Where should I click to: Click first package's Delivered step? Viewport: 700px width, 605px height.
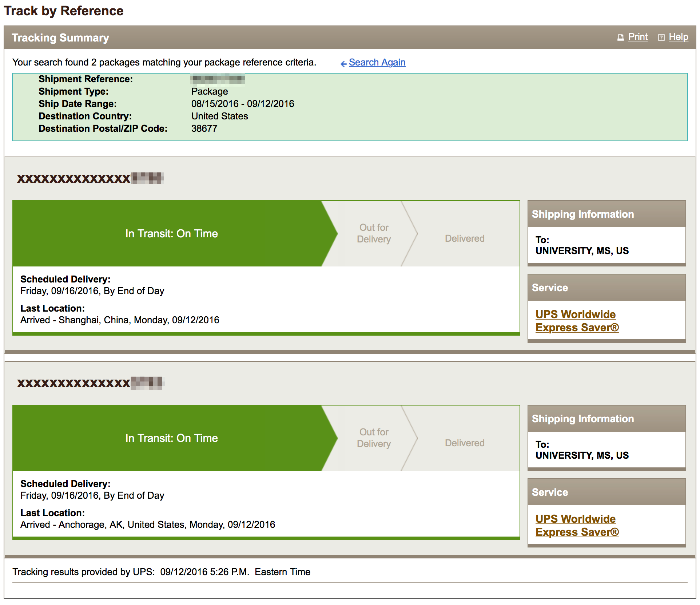point(464,238)
